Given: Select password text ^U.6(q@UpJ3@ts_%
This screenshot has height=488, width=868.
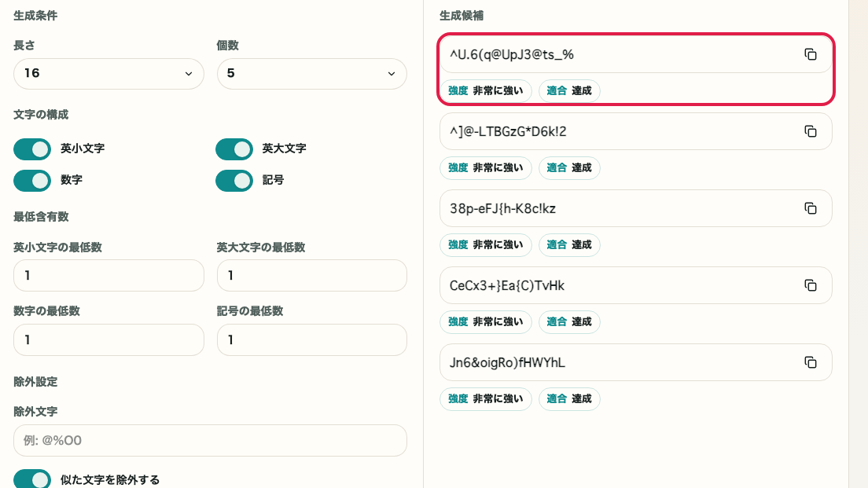Looking at the screenshot, I should (512, 54).
